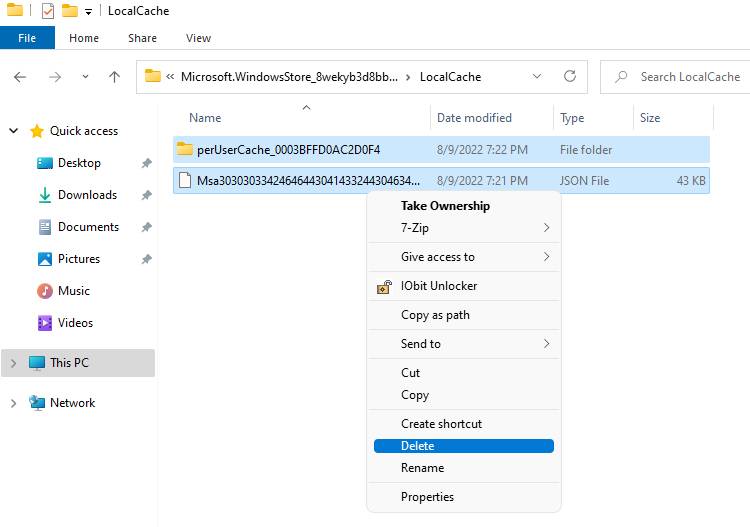Open Give access to submenu
Viewport: 750px width, 527px height.
[x=463, y=257]
